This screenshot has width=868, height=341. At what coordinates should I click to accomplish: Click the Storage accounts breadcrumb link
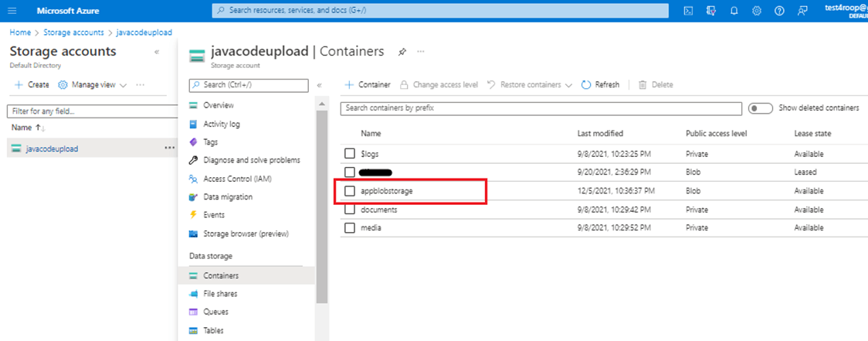click(x=74, y=32)
